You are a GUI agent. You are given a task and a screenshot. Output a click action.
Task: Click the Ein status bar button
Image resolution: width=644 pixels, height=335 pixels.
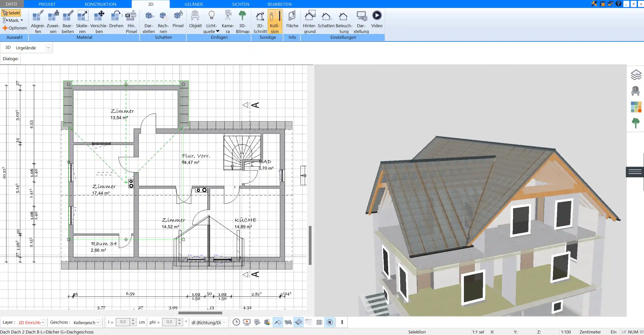coord(613,332)
